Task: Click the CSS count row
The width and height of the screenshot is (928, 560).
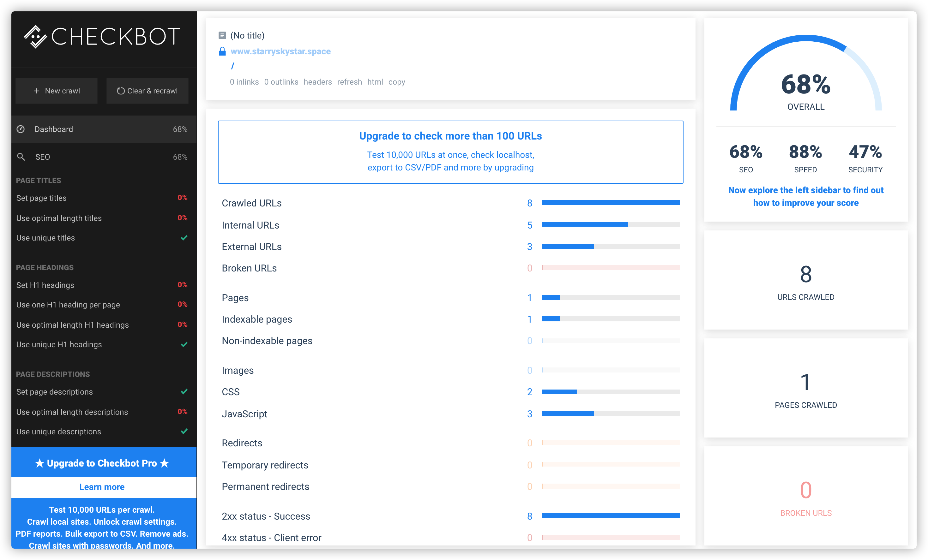Action: click(x=450, y=392)
